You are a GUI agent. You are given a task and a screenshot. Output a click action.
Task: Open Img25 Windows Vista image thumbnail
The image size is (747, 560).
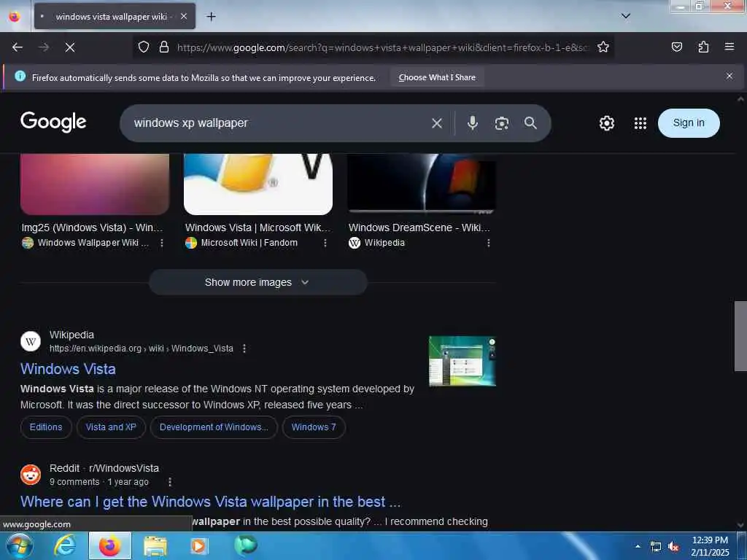pos(95,184)
